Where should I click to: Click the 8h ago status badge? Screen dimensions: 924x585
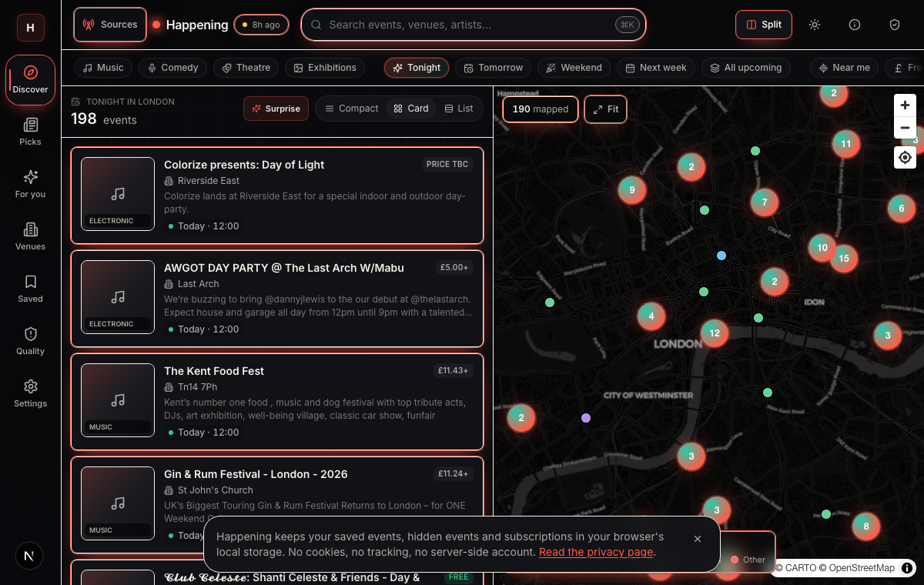261,25
